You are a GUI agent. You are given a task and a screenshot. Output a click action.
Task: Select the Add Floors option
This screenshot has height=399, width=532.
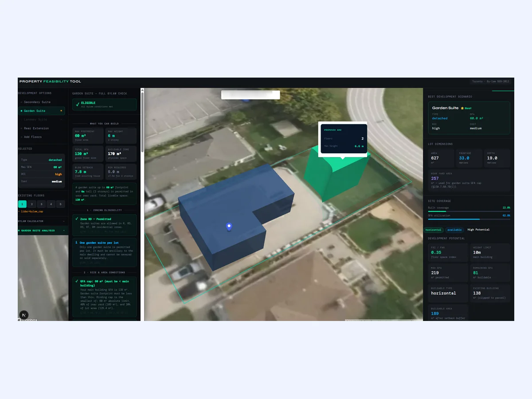point(41,137)
